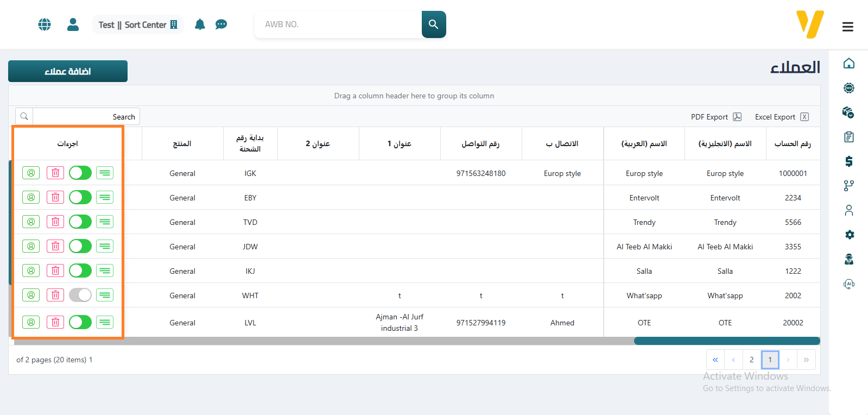Click the horizontal table scrollbar
Screen dimensions: 868x415
[726, 341]
